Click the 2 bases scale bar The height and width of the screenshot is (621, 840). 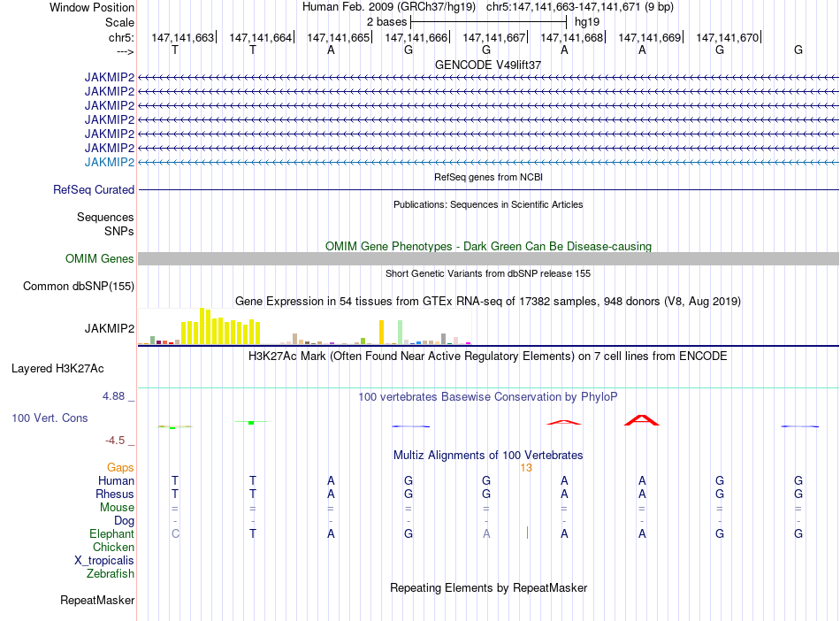[x=488, y=22]
